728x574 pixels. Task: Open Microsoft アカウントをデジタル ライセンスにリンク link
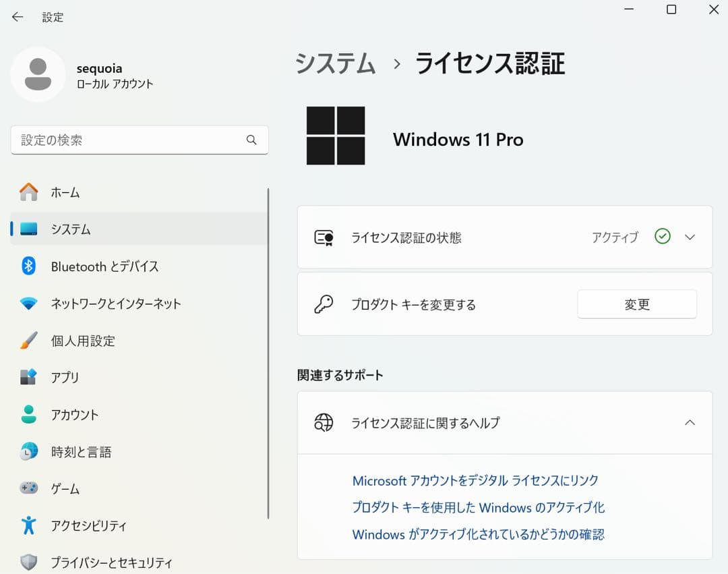point(475,480)
